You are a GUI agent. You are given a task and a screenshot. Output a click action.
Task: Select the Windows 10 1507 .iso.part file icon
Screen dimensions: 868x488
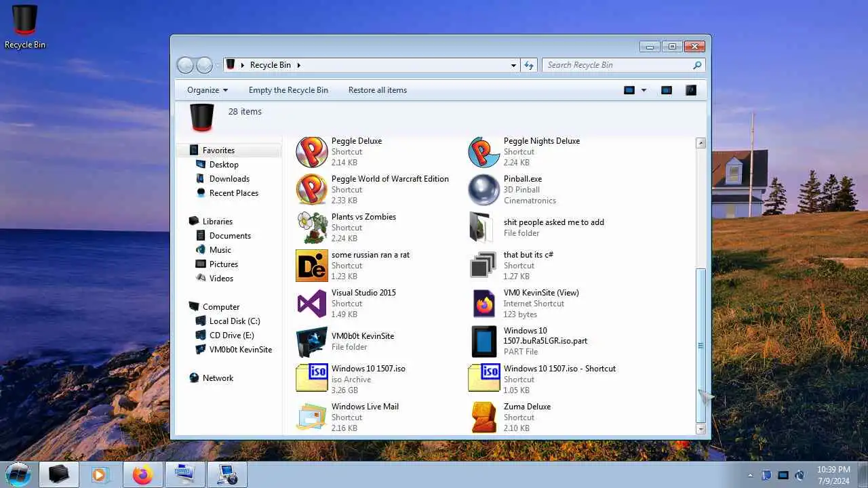pos(484,342)
